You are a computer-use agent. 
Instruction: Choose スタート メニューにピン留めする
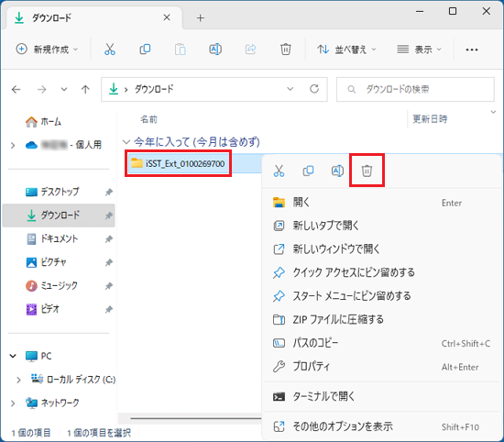pyautogui.click(x=382, y=296)
